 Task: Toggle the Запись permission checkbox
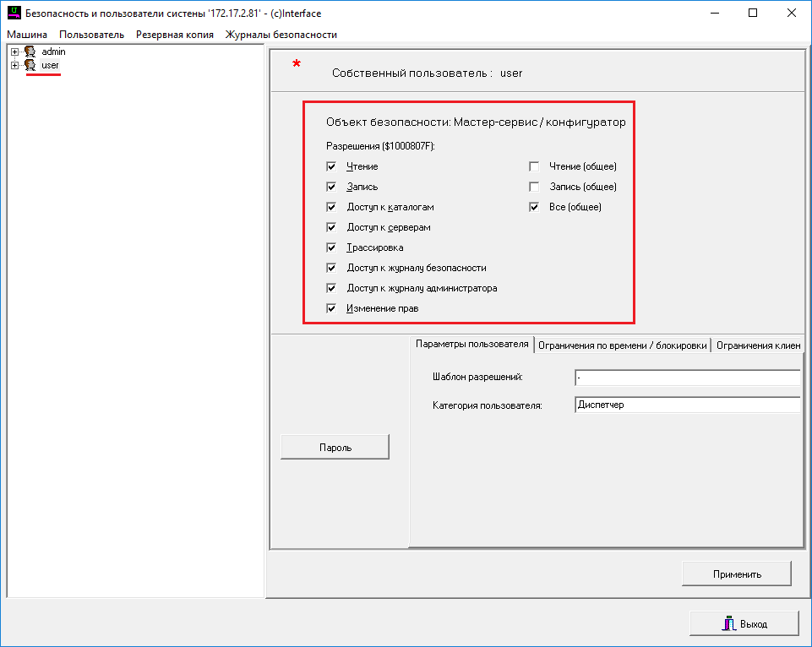[x=331, y=187]
